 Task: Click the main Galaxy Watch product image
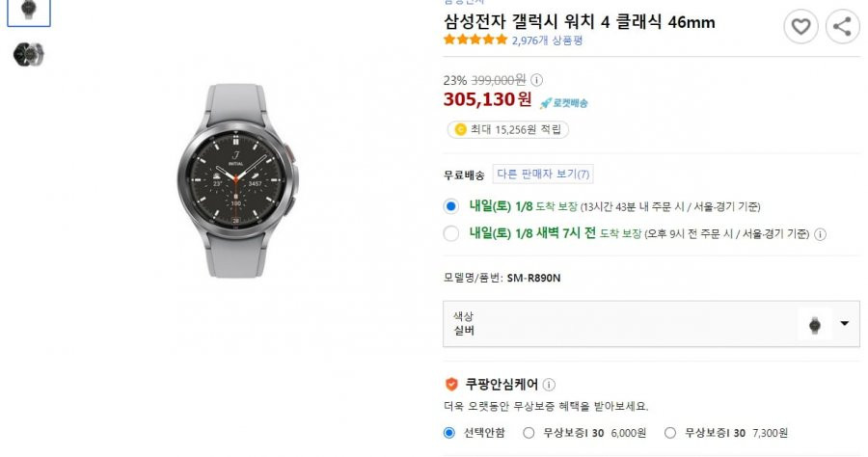(237, 180)
